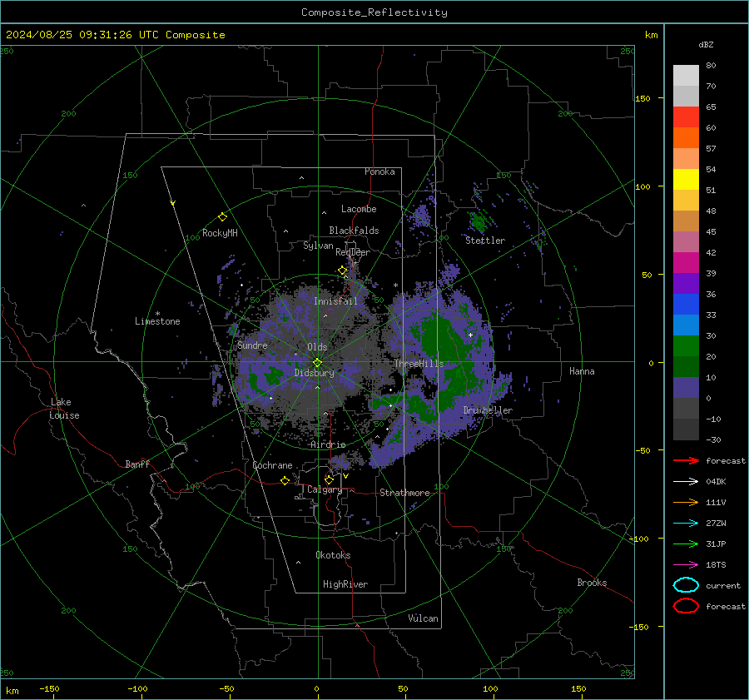Select the violet purple swatch in dBZ scale
Screen dimensions: 749x700
(686, 283)
